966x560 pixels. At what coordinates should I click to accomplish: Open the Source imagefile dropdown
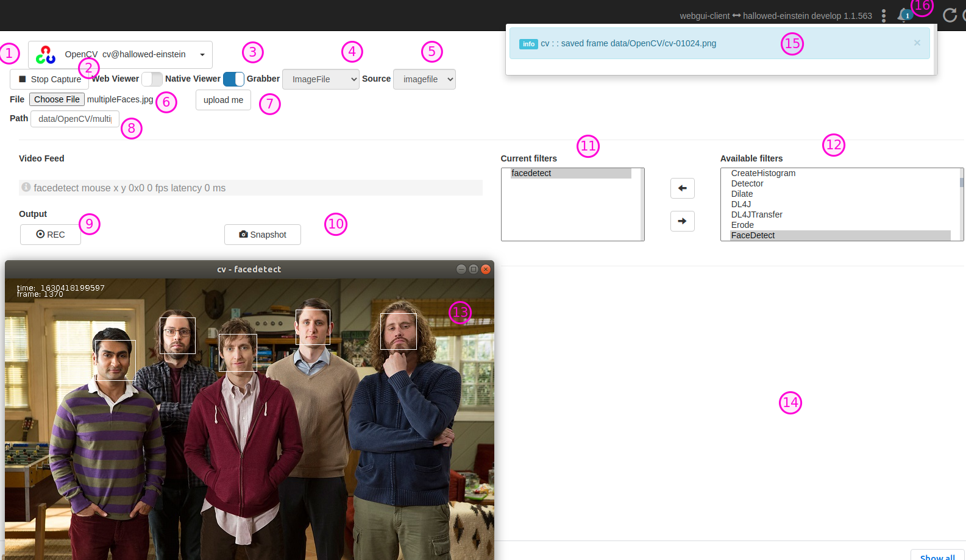tap(424, 79)
